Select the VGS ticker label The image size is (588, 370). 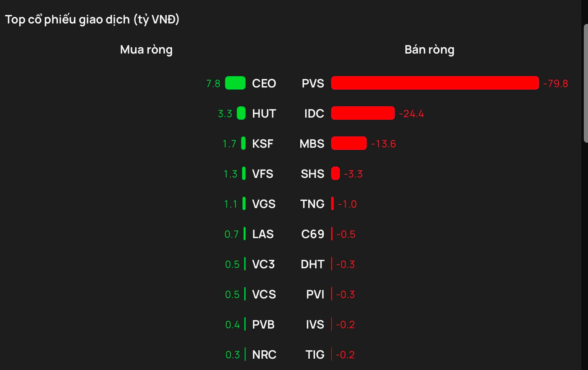pos(264,204)
